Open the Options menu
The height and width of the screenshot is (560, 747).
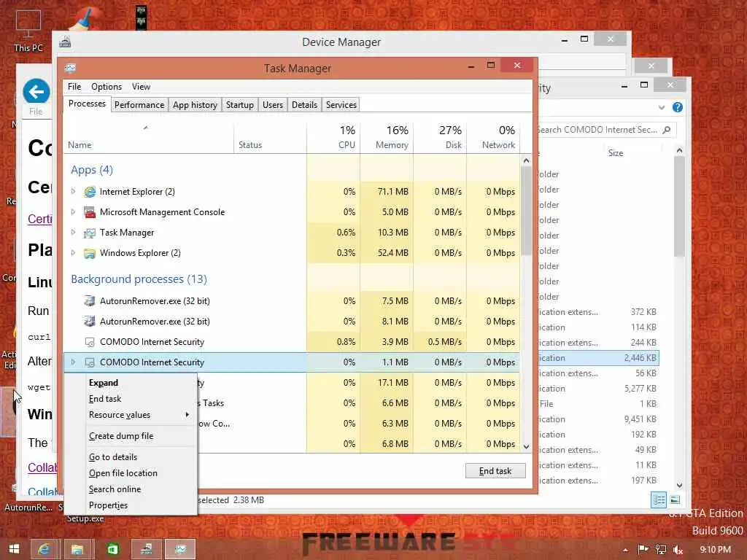click(x=107, y=87)
